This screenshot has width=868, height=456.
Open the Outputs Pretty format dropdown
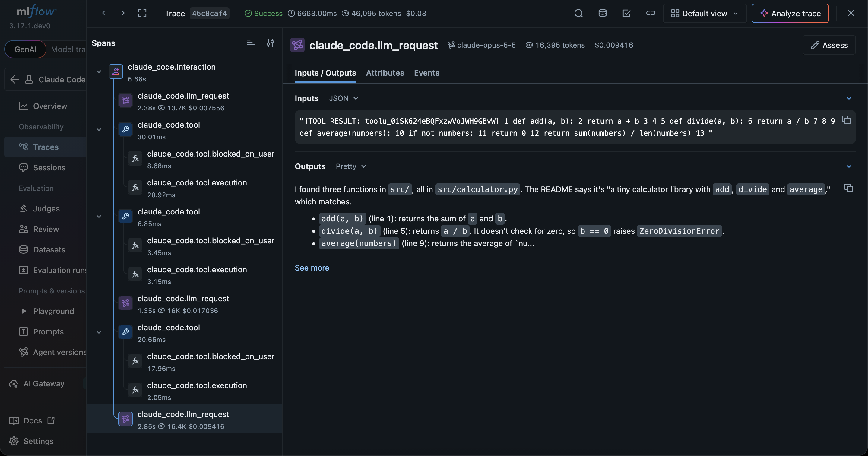point(351,166)
